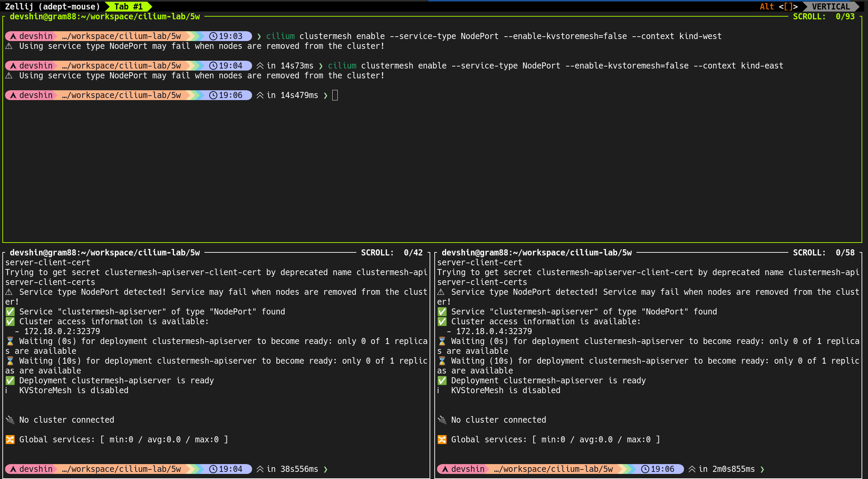Click bottom-left pane title bar path
The height and width of the screenshot is (479, 868).
click(x=105, y=253)
